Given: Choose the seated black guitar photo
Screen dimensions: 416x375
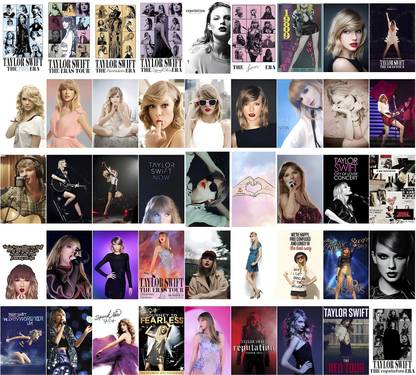Looking at the screenshot, I should pos(69,189).
